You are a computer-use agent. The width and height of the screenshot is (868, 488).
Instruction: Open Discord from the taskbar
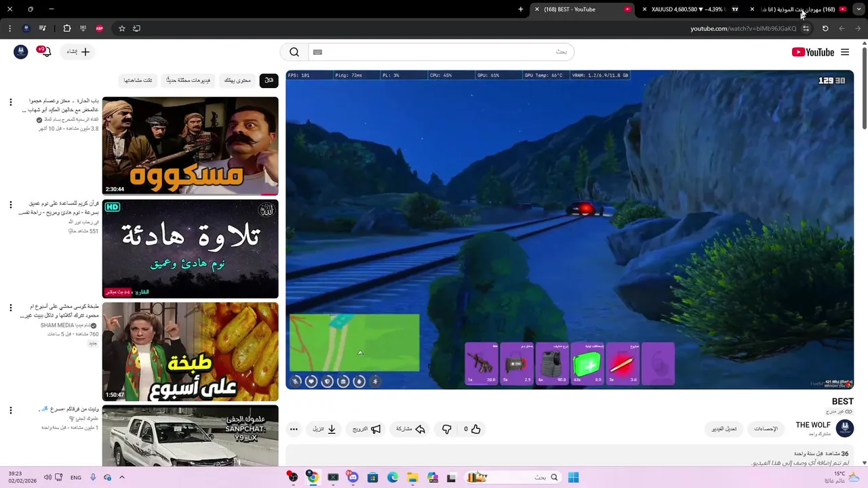[353, 477]
